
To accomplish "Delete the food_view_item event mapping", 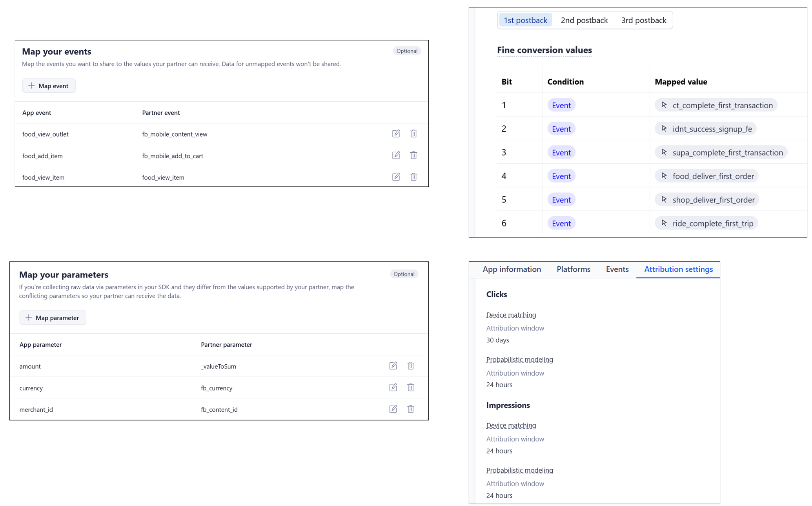I will point(413,177).
